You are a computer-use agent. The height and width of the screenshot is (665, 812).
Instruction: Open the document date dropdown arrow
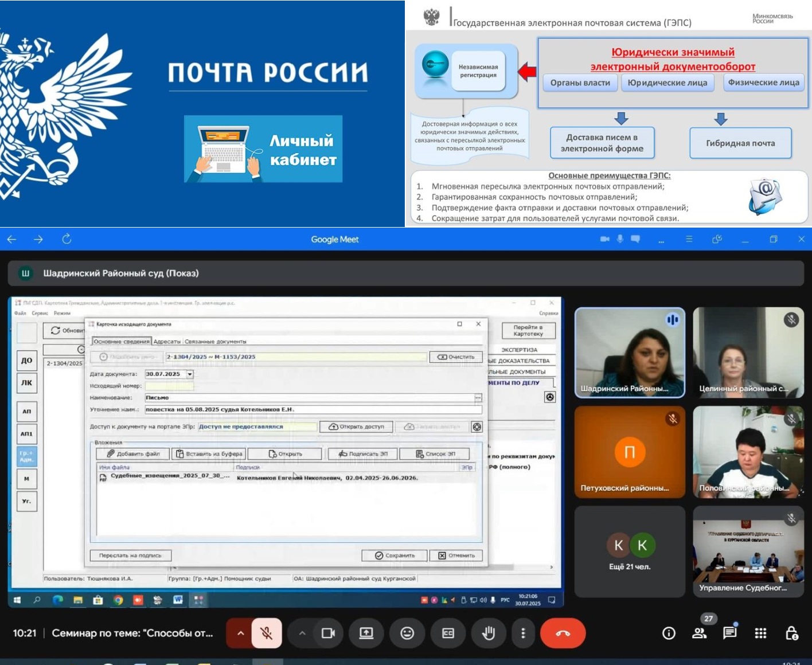190,374
